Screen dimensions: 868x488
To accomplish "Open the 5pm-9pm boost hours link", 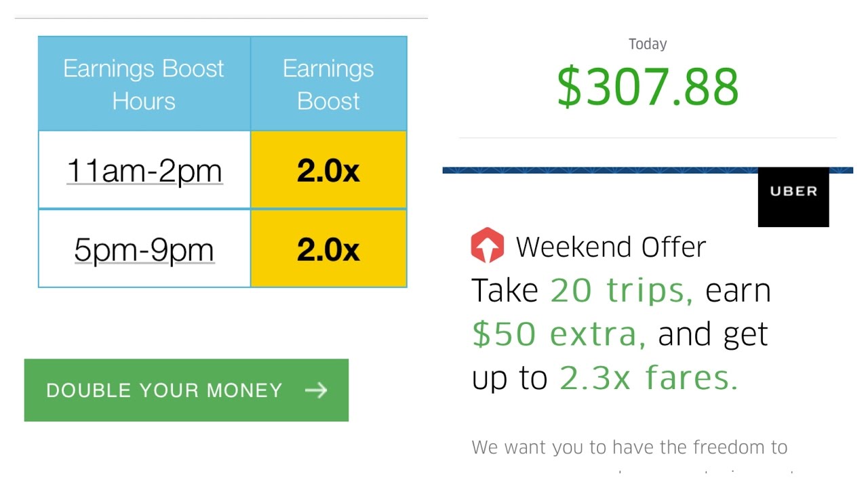I will tap(144, 249).
